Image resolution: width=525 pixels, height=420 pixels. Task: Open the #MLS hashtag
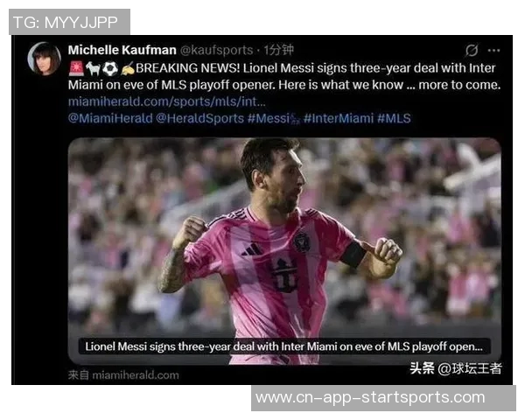click(394, 119)
